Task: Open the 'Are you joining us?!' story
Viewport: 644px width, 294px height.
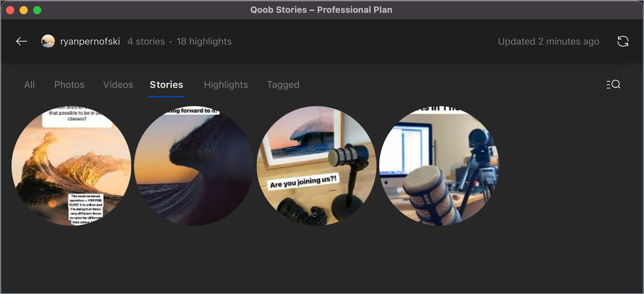Action: point(316,166)
